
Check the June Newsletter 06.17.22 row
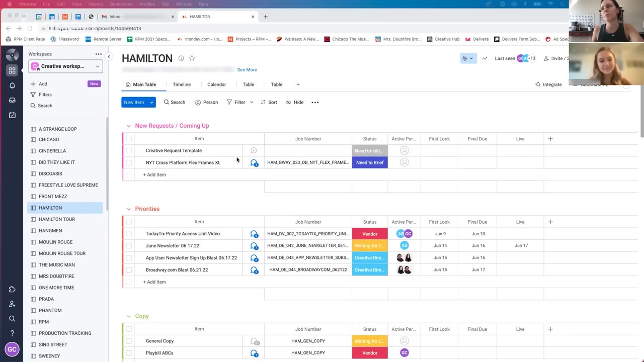[129, 245]
